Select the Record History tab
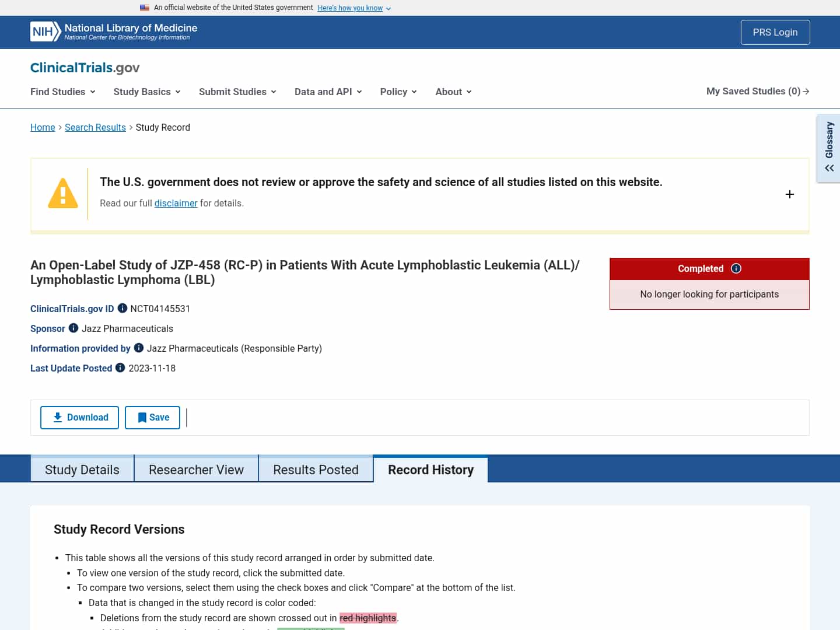 pyautogui.click(x=430, y=469)
